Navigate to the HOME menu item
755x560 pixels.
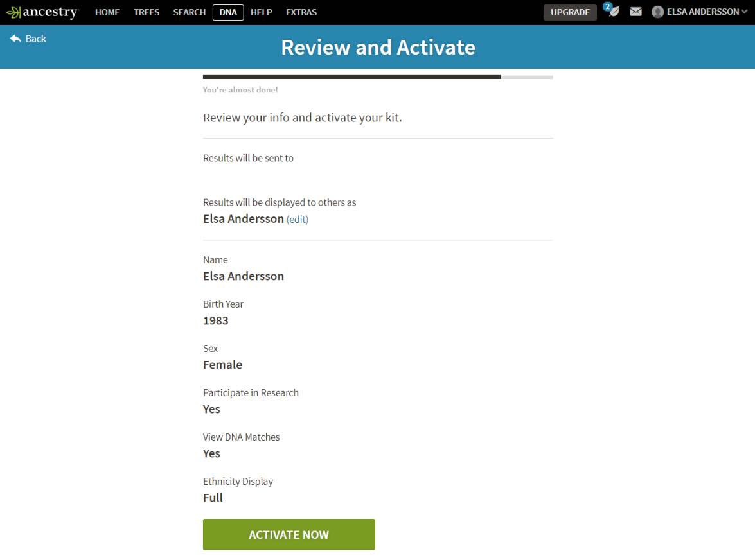point(107,12)
